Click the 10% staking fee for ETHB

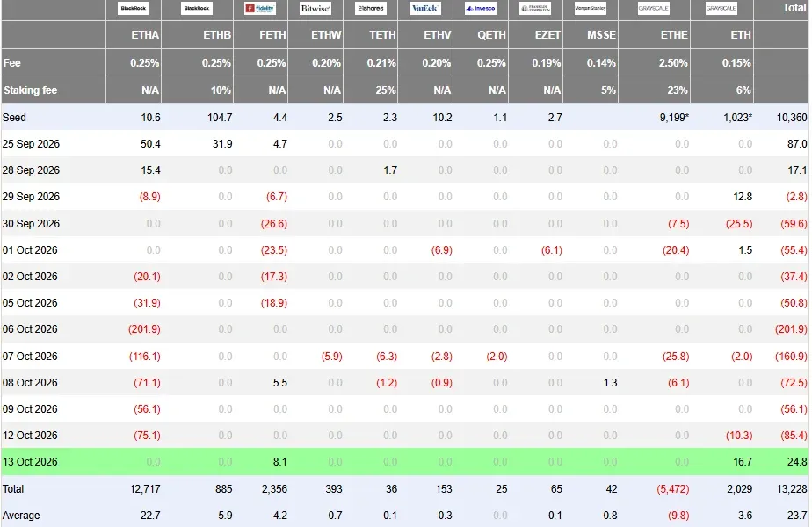221,90
